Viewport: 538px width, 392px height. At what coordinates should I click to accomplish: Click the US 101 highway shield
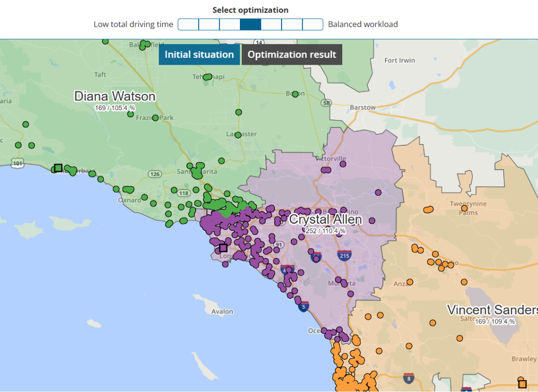tap(18, 163)
